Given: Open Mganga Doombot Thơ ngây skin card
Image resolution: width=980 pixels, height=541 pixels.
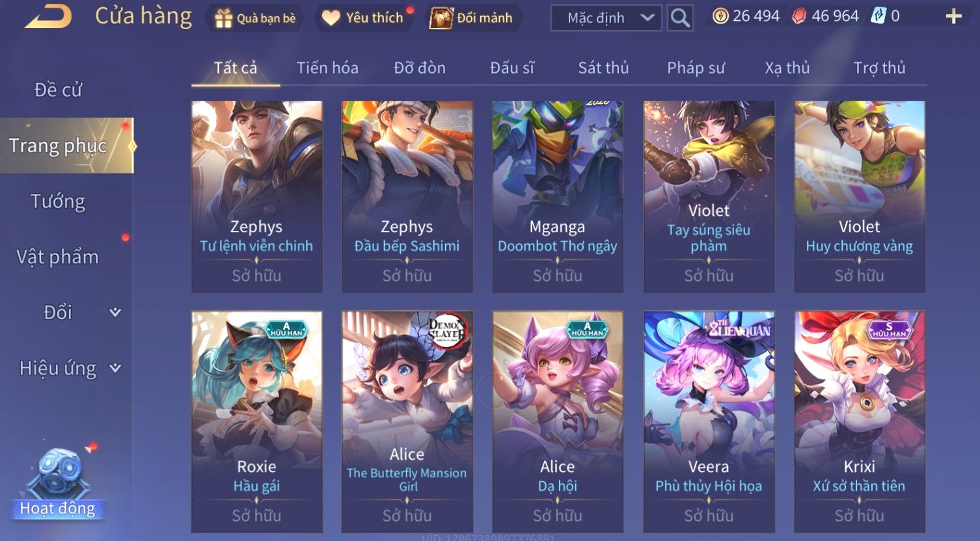Looking at the screenshot, I should [558, 196].
